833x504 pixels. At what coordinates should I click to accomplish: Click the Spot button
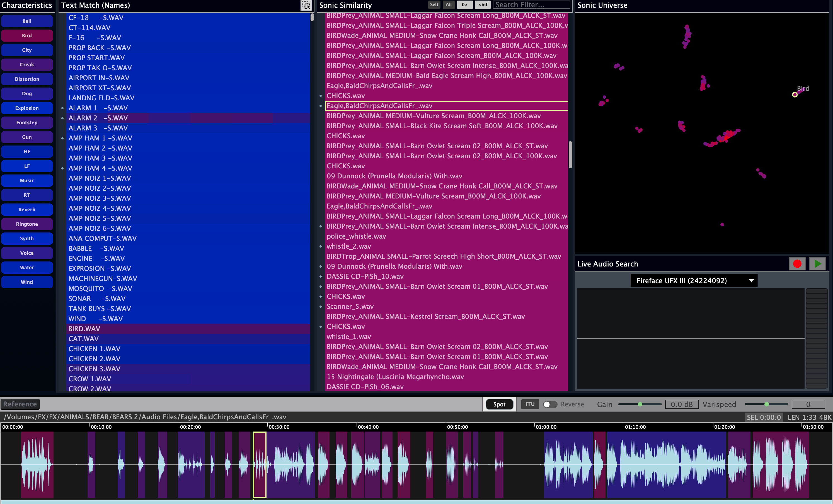click(499, 404)
